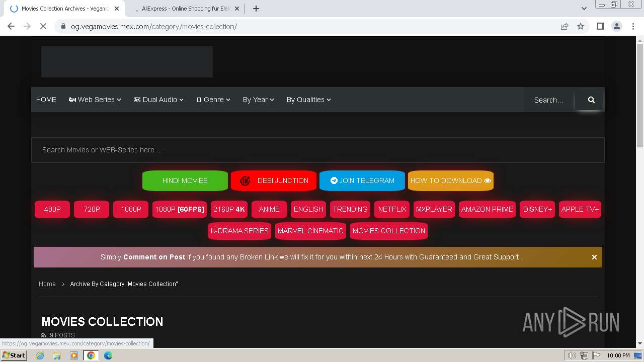
Task: Open the MXPLAYER category
Action: pyautogui.click(x=434, y=209)
